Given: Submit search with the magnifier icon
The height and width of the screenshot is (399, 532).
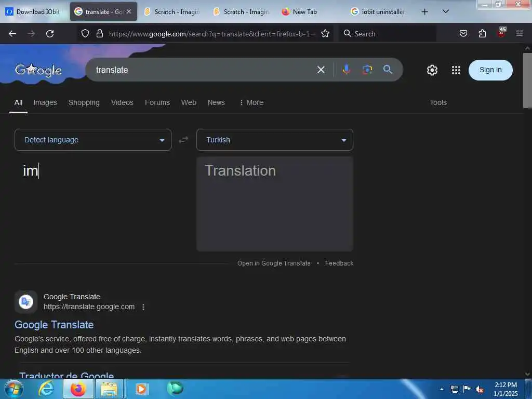Looking at the screenshot, I should (x=388, y=70).
